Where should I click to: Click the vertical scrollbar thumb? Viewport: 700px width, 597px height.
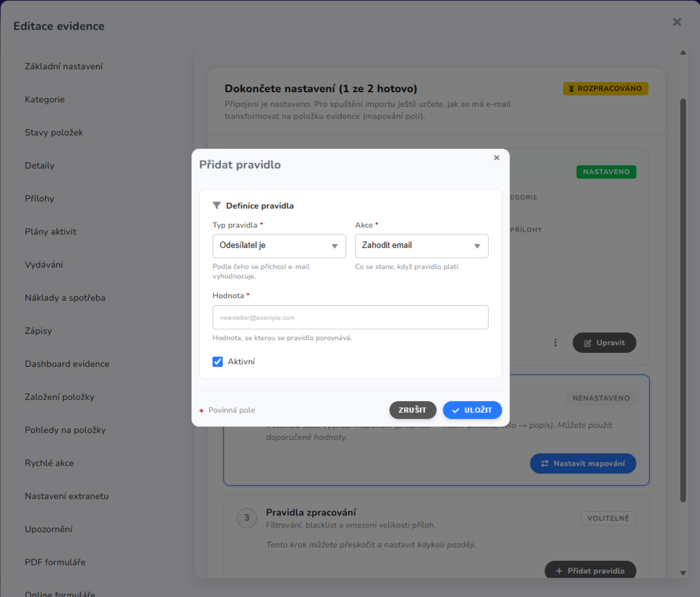(x=683, y=300)
